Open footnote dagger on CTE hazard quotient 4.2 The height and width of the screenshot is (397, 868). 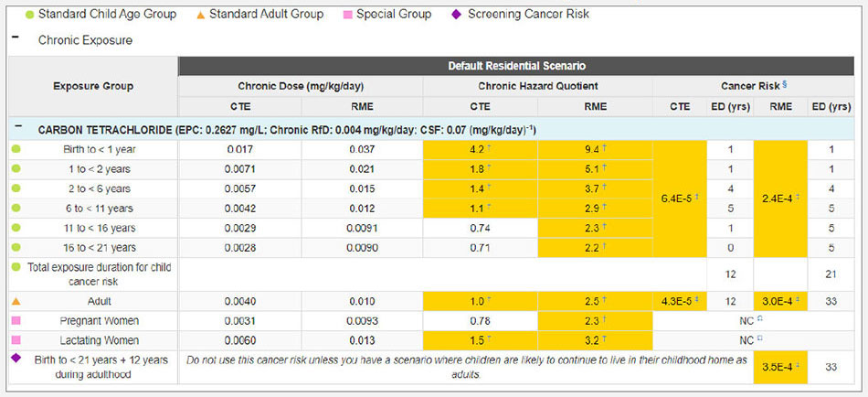[490, 147]
